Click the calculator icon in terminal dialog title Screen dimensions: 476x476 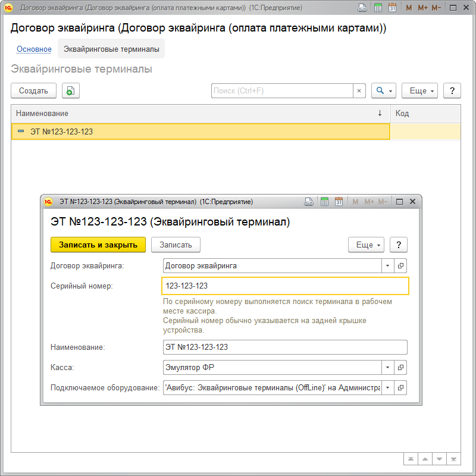click(x=324, y=202)
